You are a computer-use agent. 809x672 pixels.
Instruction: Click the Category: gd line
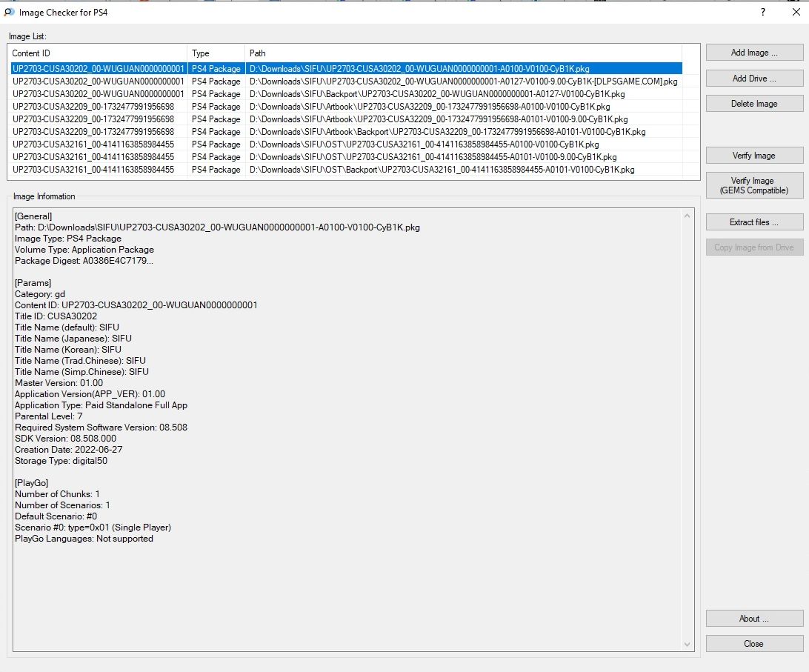(x=40, y=293)
